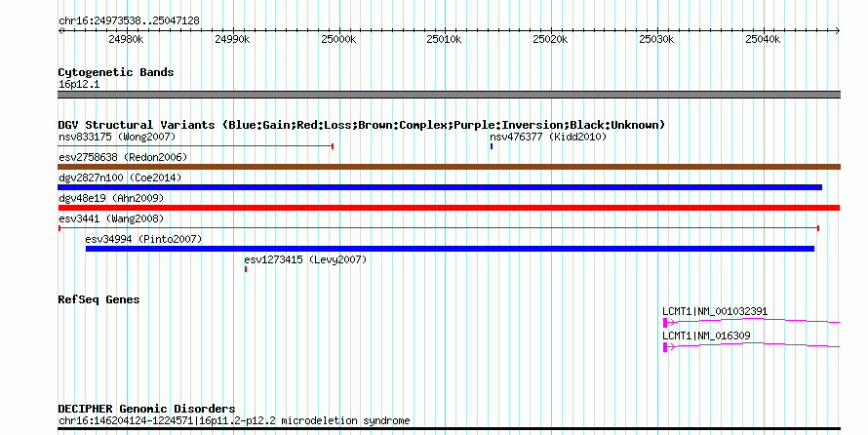Click the gray 16p12.1 cytogenetic band bar
This screenshot has height=435, width=868.
pyautogui.click(x=449, y=95)
